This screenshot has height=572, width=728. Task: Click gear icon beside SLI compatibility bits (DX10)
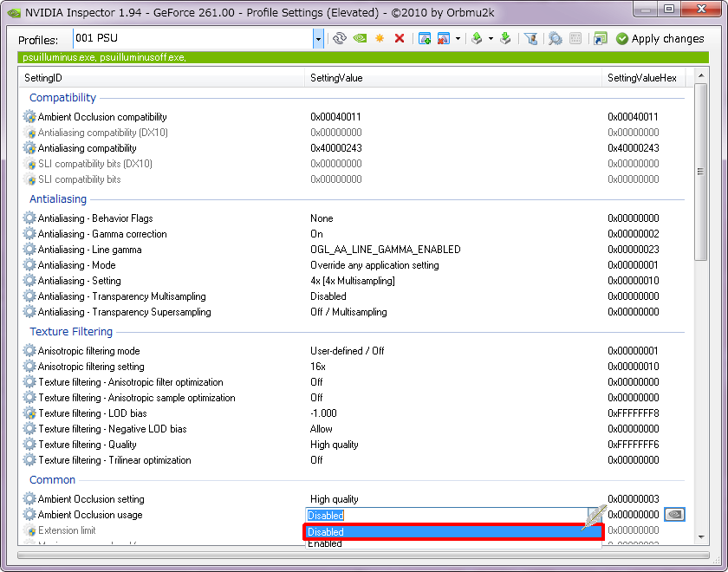point(29,164)
